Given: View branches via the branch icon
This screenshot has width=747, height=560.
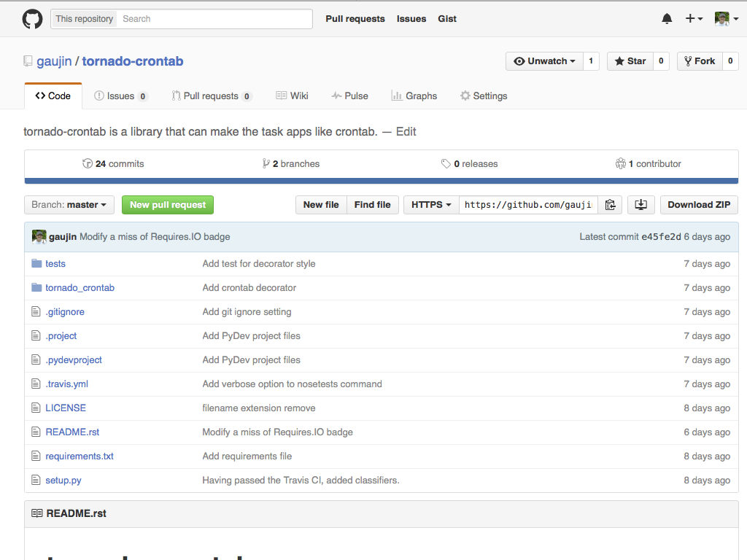Looking at the screenshot, I should point(267,163).
